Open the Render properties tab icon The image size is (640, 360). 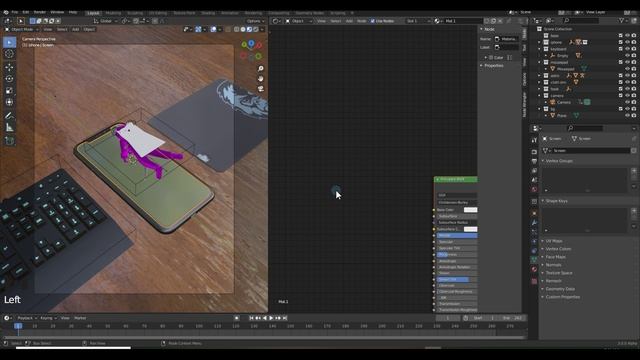(534, 151)
